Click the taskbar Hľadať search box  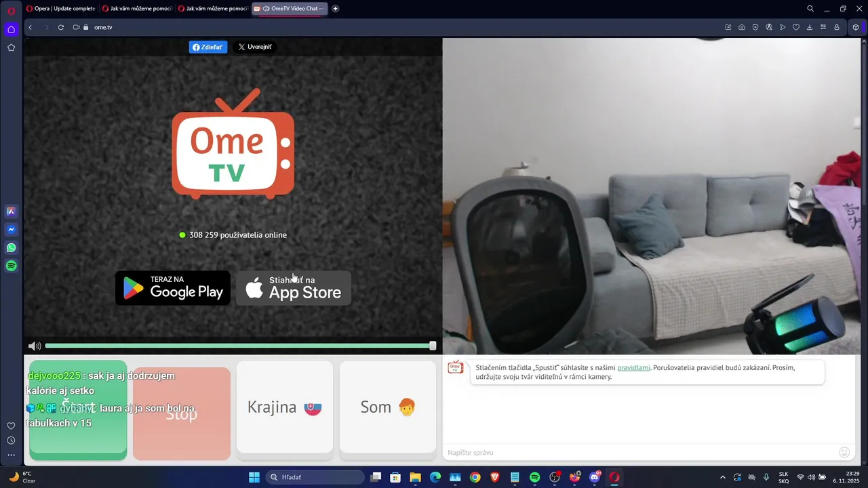(315, 477)
